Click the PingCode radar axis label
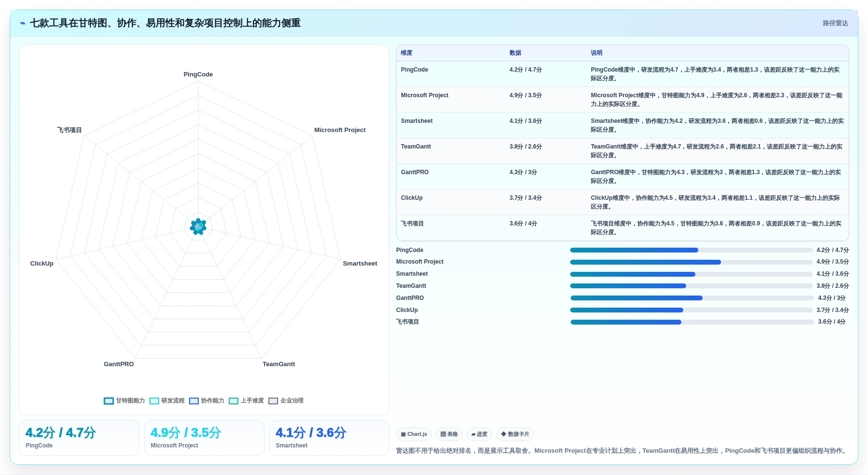The height and width of the screenshot is (475, 868). (x=198, y=74)
